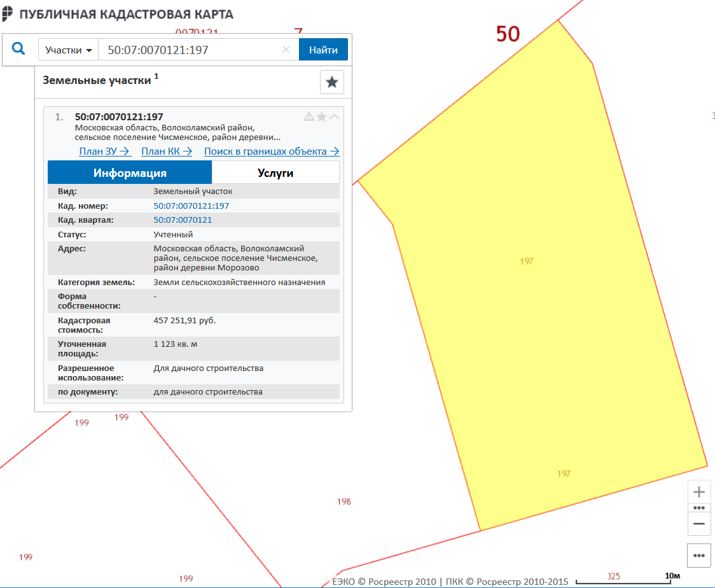The height and width of the screenshot is (588, 715).
Task: Click parcel label 325 on map
Action: coord(613,576)
